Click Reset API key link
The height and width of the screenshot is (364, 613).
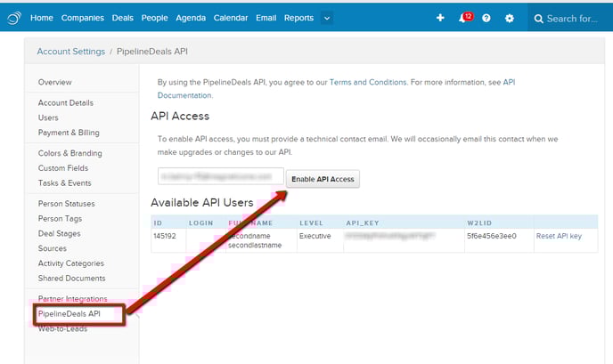(559, 236)
